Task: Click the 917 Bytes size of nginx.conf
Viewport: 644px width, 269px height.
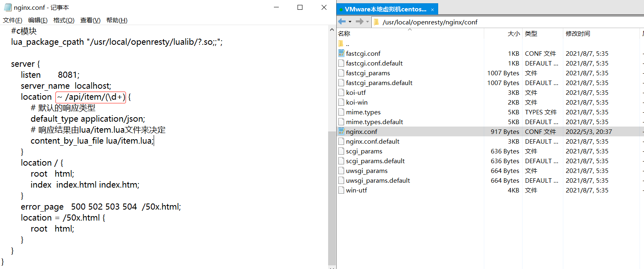Action: [505, 132]
